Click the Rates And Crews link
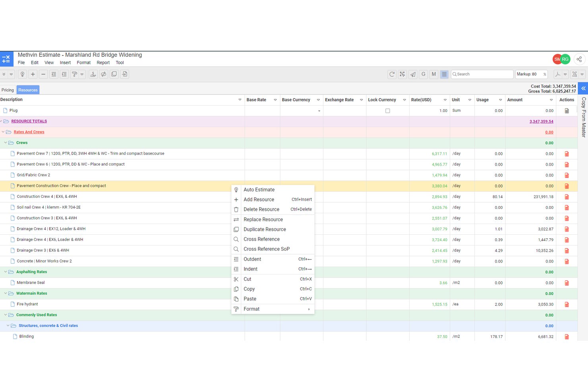This screenshot has width=588, height=392. (29, 132)
